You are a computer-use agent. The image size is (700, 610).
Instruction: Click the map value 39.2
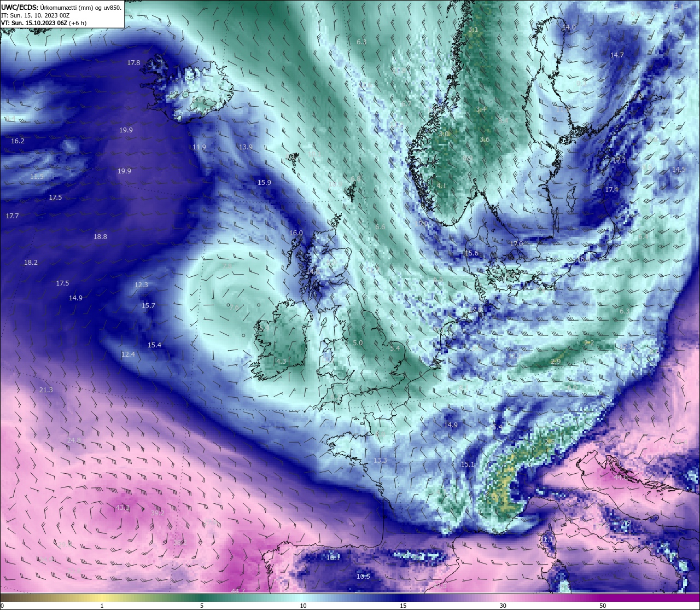[x=157, y=513]
